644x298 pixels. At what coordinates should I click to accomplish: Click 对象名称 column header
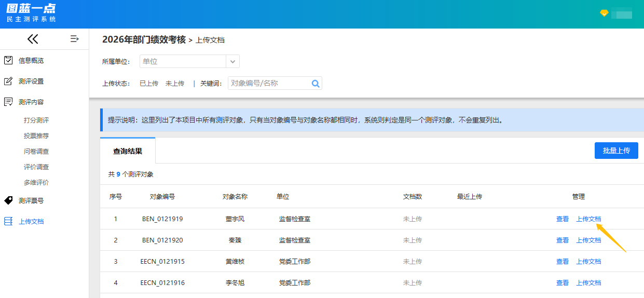235,196
